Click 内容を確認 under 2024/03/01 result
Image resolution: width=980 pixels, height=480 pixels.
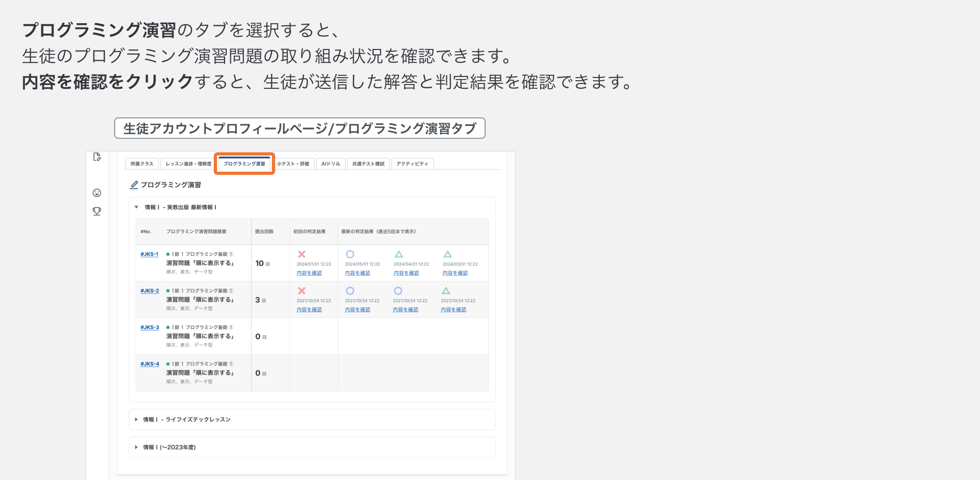(455, 273)
